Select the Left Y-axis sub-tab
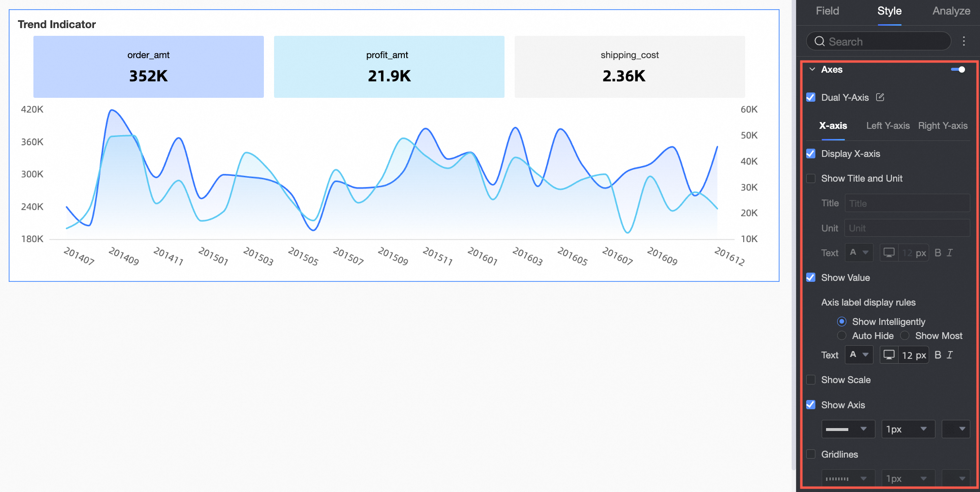 [x=888, y=126]
